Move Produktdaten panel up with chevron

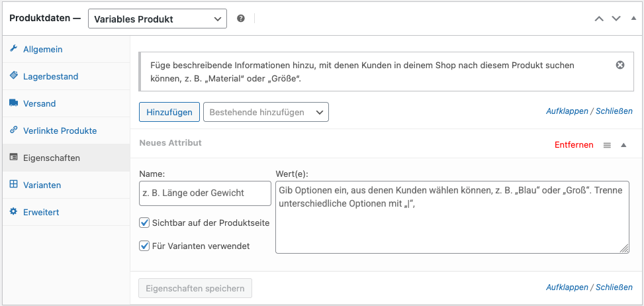coord(599,19)
